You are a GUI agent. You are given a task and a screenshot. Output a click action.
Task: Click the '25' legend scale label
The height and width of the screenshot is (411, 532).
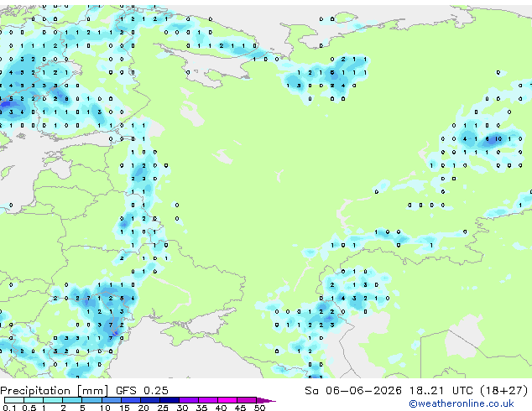click(163, 408)
